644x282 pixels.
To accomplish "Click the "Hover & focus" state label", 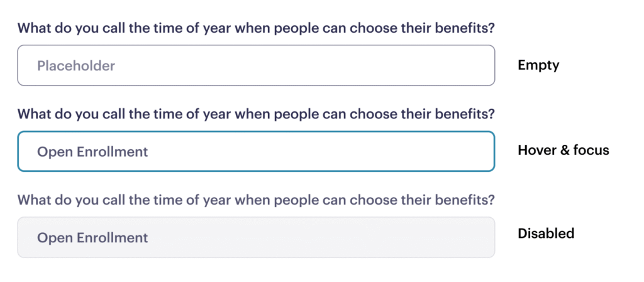I will pyautogui.click(x=563, y=151).
